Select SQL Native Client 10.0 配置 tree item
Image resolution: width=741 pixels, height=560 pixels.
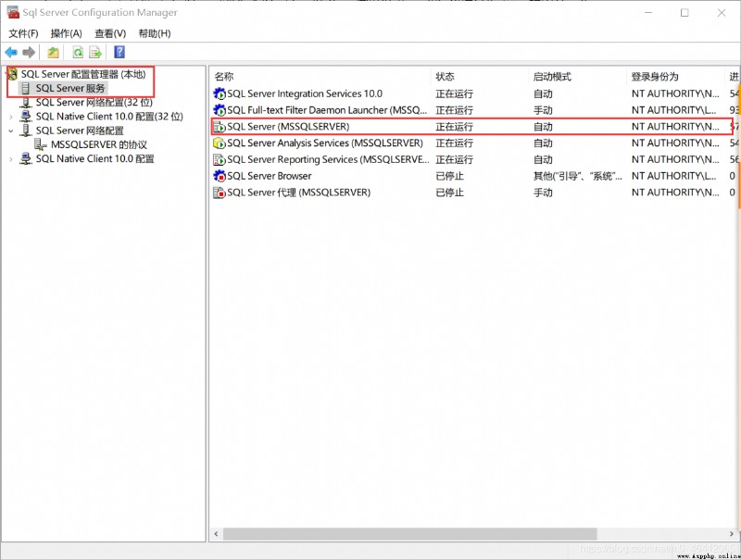(95, 158)
